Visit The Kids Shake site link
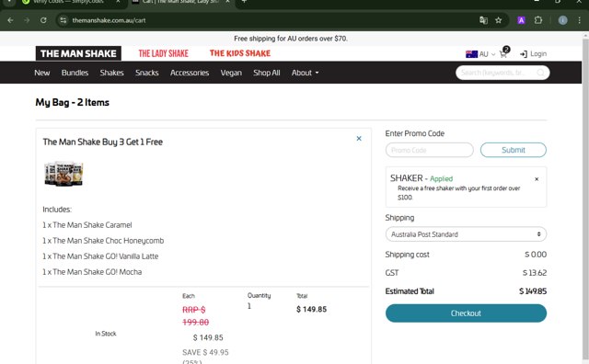Viewport: 589px width, 364px height. (240, 53)
